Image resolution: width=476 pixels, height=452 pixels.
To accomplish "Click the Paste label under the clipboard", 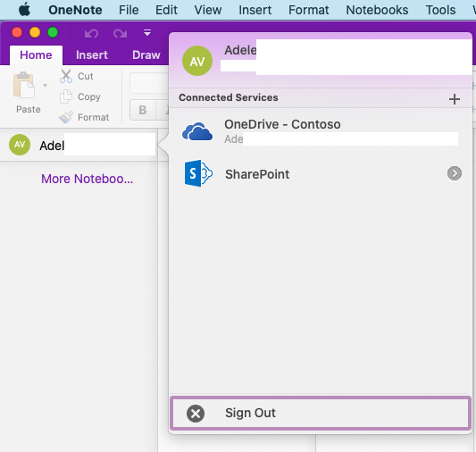I will click(29, 109).
